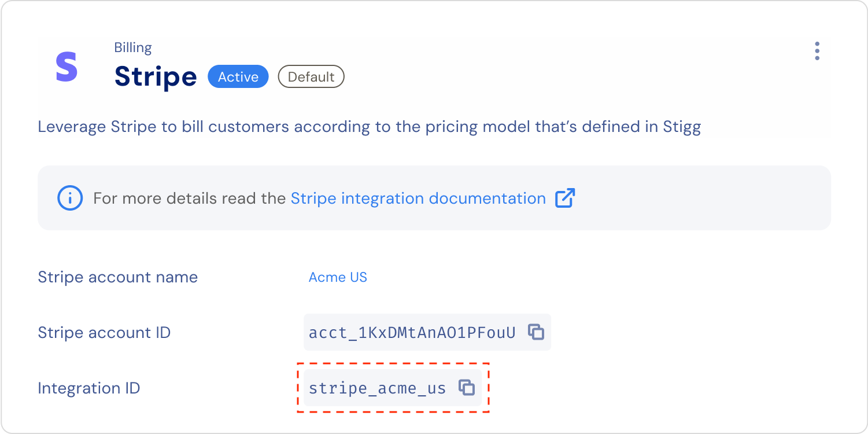Click the Integration ID field label
The width and height of the screenshot is (868, 434).
tap(89, 388)
